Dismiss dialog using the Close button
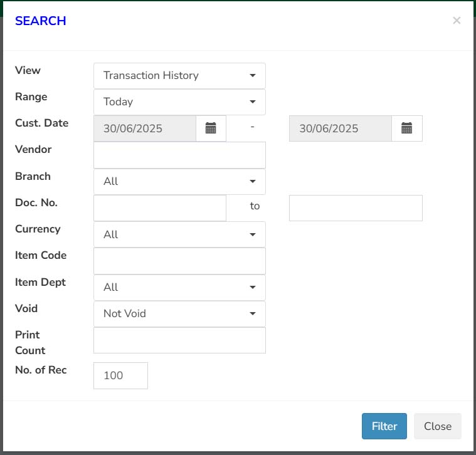 pyautogui.click(x=438, y=426)
